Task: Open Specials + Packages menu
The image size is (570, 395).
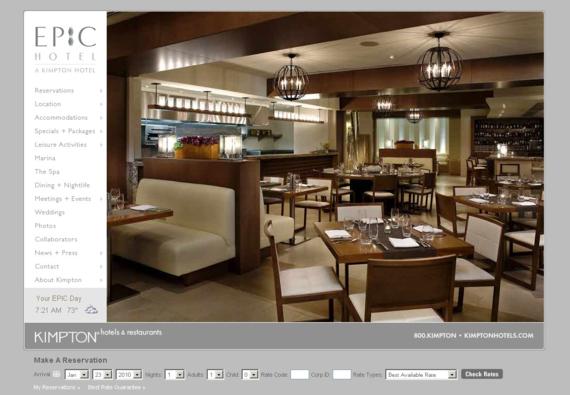Action: pos(65,131)
